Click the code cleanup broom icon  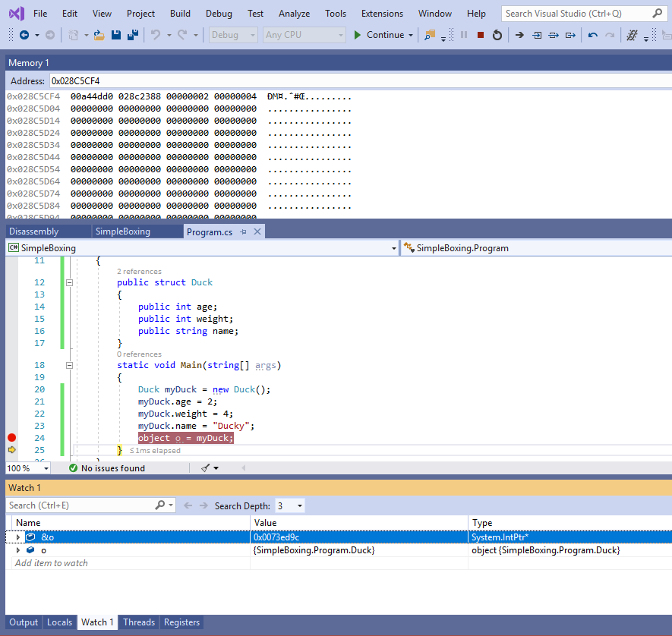click(206, 468)
